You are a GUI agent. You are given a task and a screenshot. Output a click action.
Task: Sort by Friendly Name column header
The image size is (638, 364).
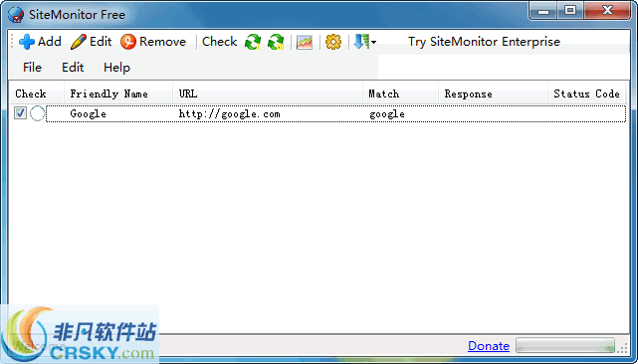pos(118,93)
